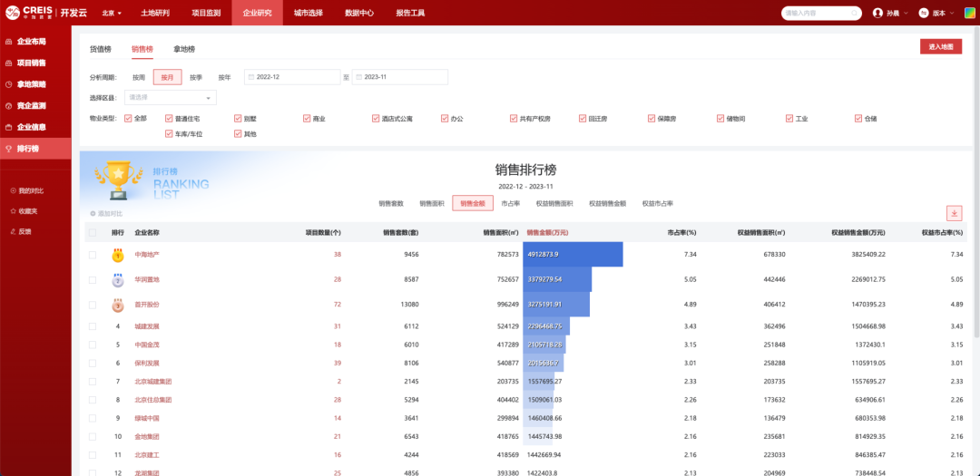This screenshot has height=476, width=980.
Task: Open 项目监测 top menu
Action: (x=206, y=13)
